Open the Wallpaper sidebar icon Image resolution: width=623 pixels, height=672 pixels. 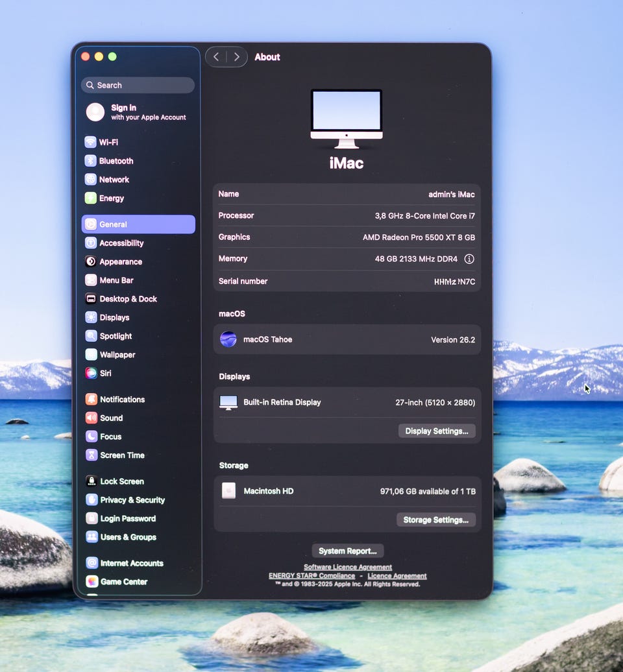(91, 354)
